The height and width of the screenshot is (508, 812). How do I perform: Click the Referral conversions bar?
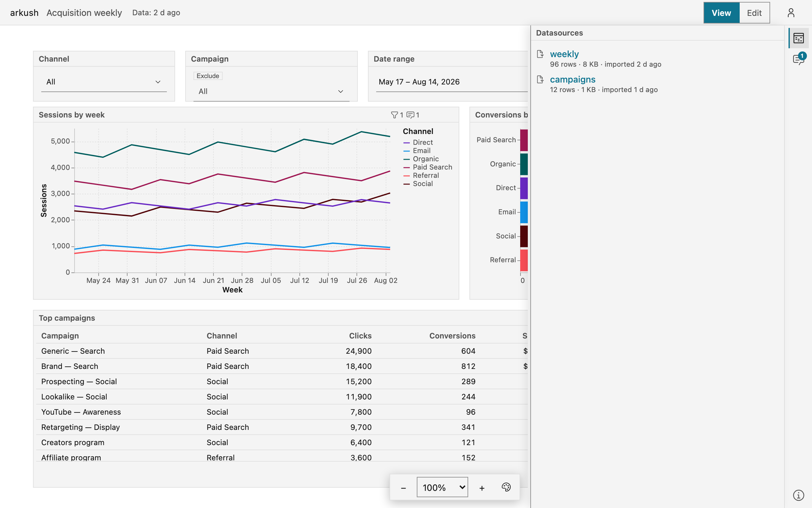click(524, 260)
